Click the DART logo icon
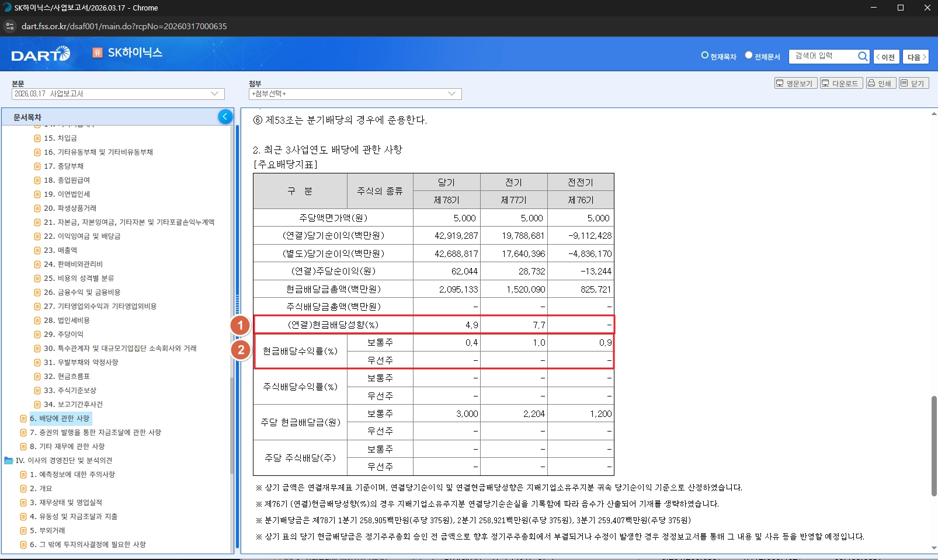Image resolution: width=938 pixels, height=560 pixels. pos(40,54)
